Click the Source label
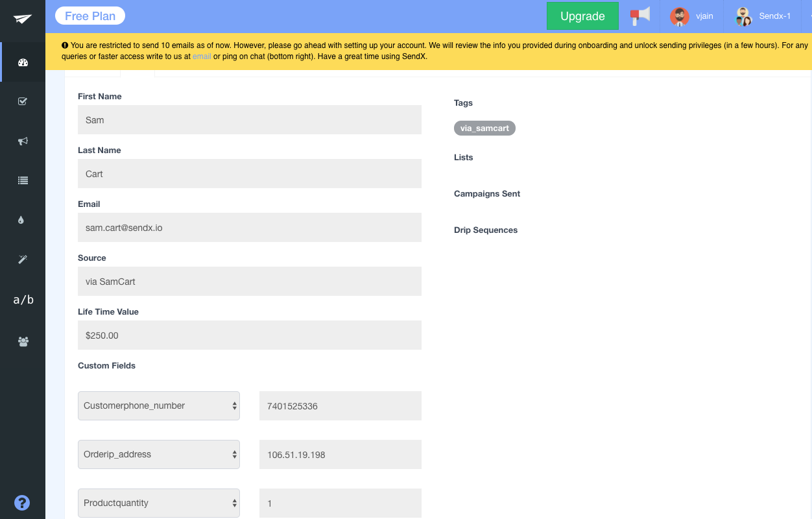Screen dimensions: 812x519 coord(92,258)
